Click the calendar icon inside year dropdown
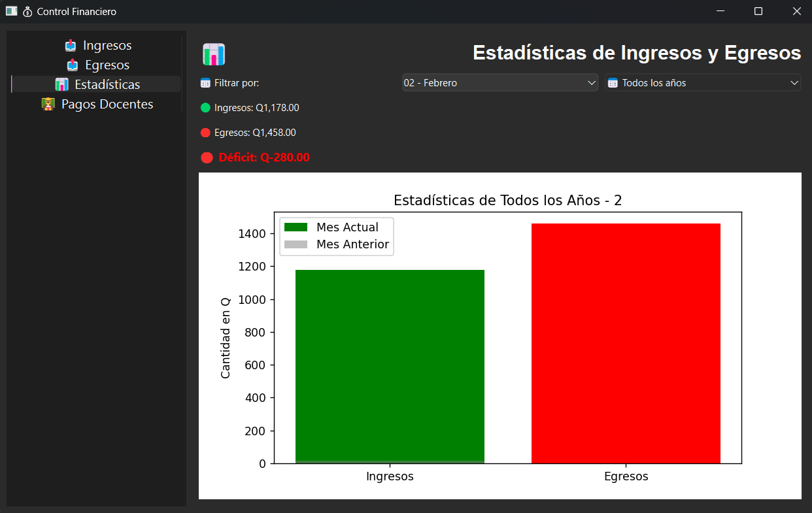The height and width of the screenshot is (513, 812). click(613, 82)
